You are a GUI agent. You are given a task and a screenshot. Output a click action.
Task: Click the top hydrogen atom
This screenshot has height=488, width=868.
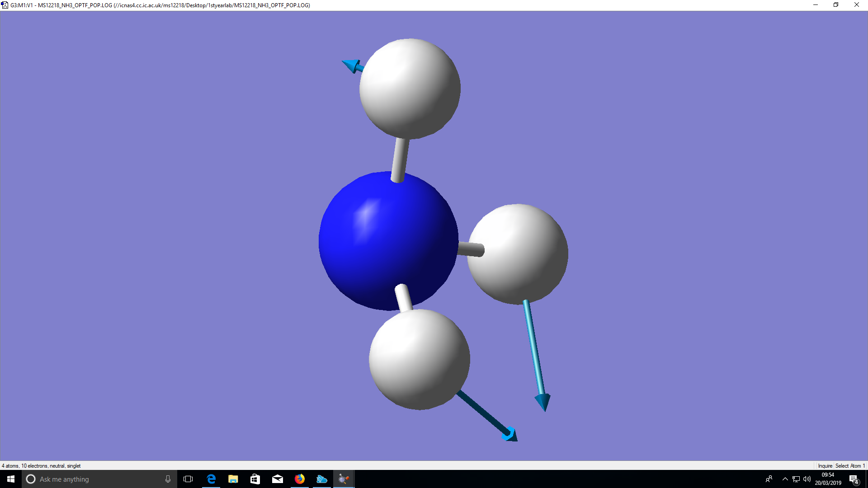click(410, 89)
